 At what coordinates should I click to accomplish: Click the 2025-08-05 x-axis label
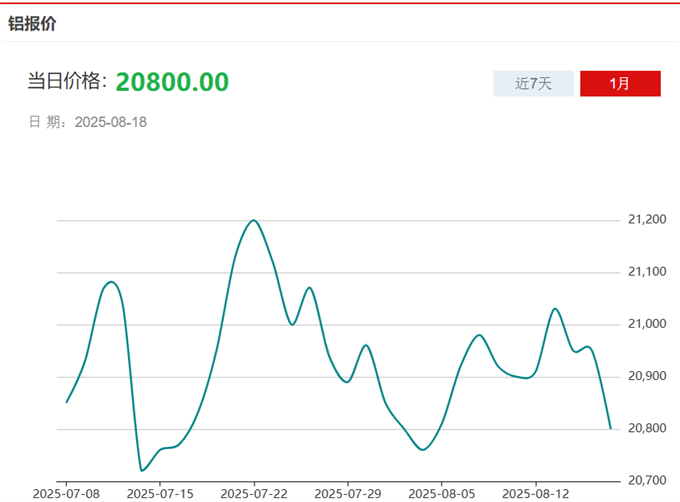(441, 493)
